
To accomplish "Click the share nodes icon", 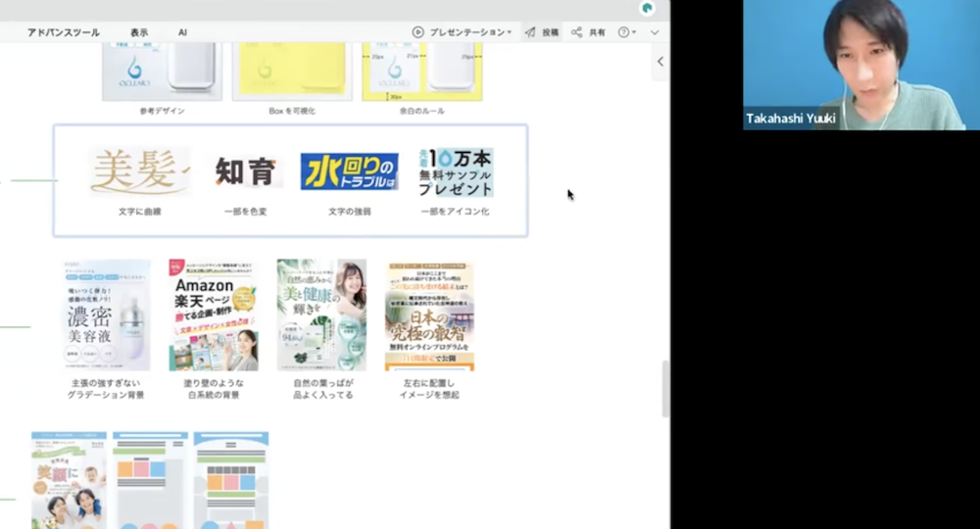I will [576, 32].
